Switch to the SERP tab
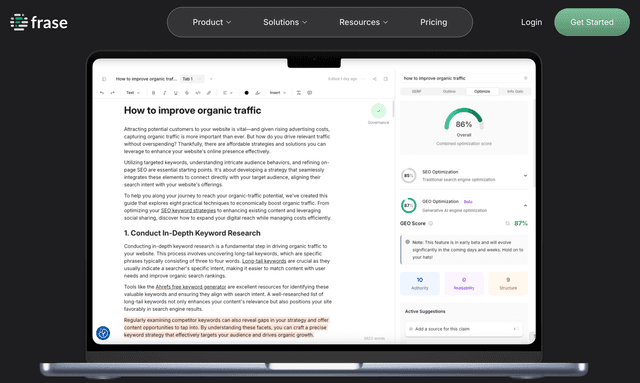The width and height of the screenshot is (640, 383). 416,91
